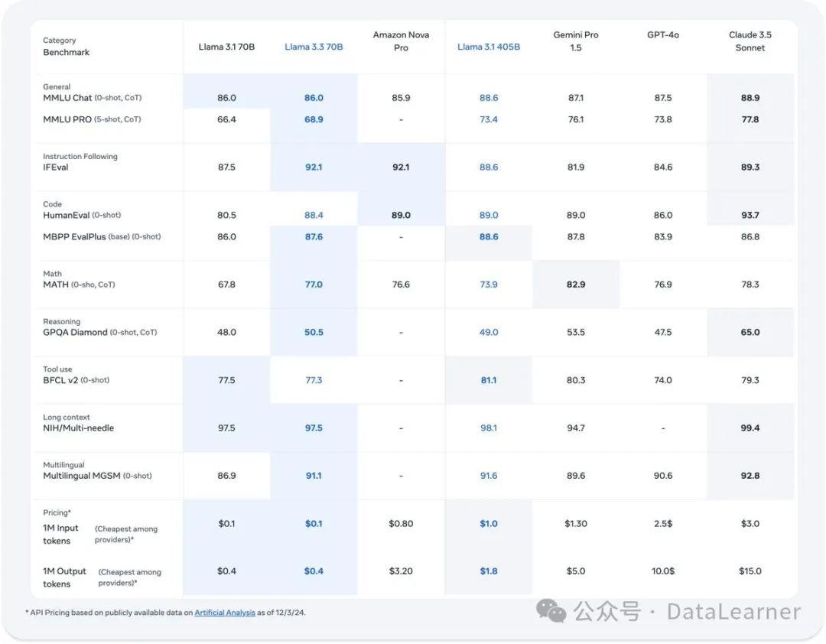Select Gemini Pro 1.5 input price $1.30
826x644 pixels.
pyautogui.click(x=576, y=524)
